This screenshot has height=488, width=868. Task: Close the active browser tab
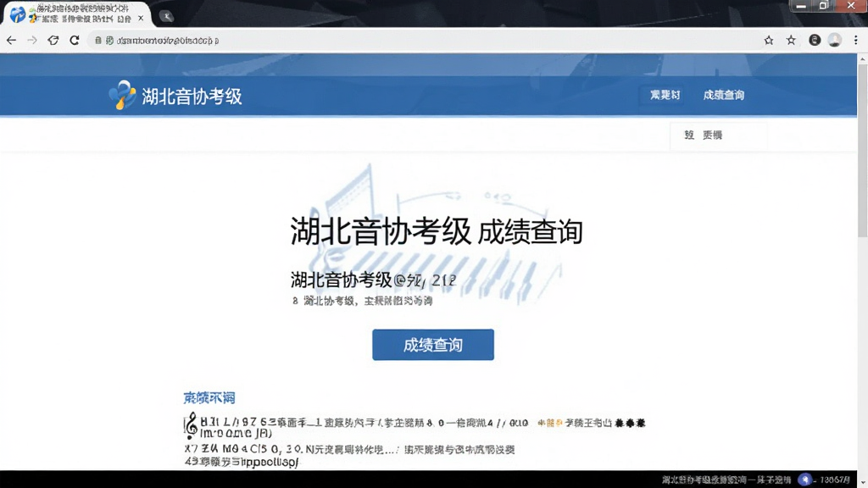click(x=141, y=18)
